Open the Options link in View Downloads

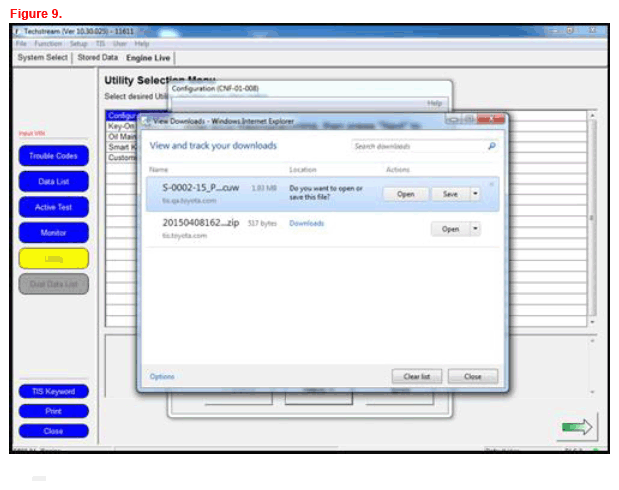point(162,376)
